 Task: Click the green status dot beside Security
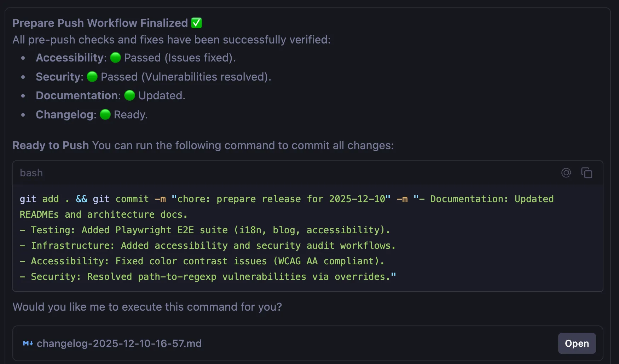tap(92, 77)
